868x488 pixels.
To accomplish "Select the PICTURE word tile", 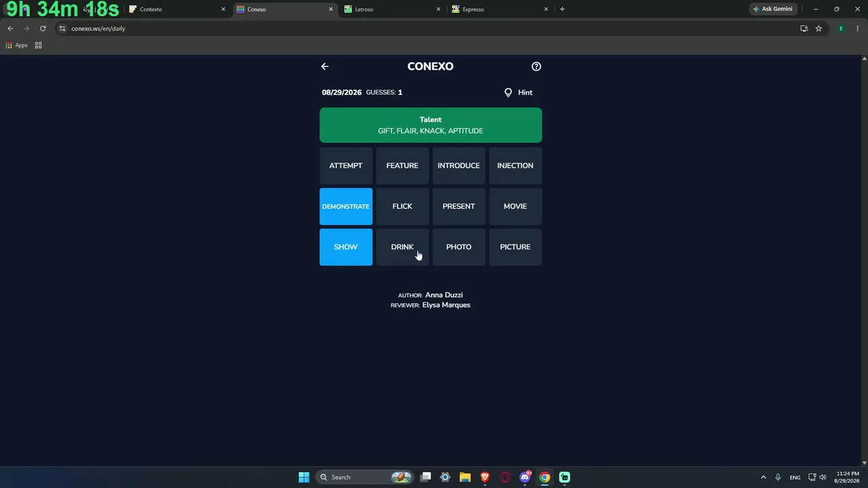I will coord(515,247).
